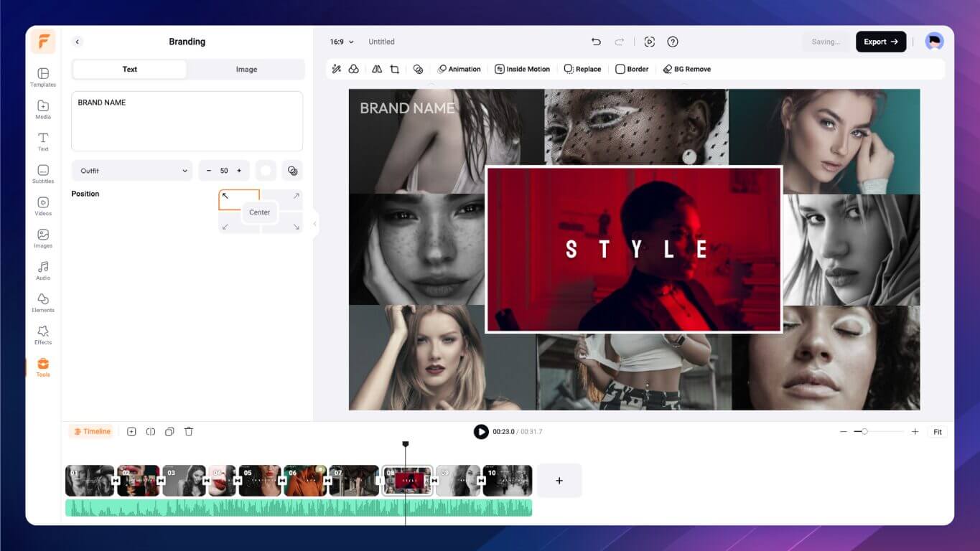Delete clip with the trash icon
The height and width of the screenshot is (551, 980).
pos(189,431)
